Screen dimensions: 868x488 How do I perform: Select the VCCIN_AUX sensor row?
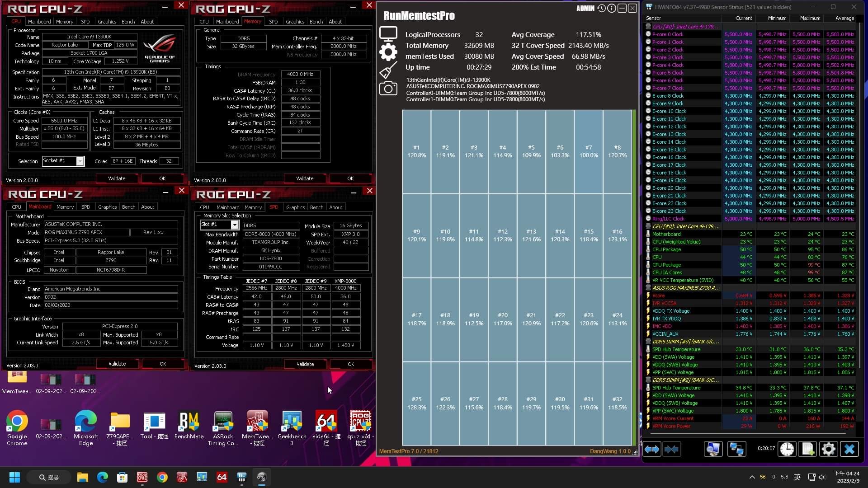click(750, 334)
